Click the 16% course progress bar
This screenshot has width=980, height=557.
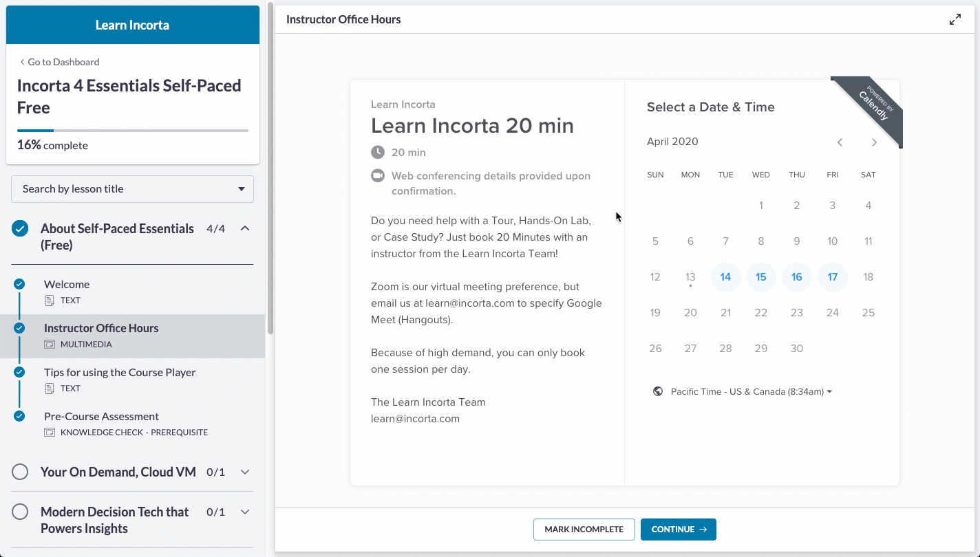[x=133, y=131]
